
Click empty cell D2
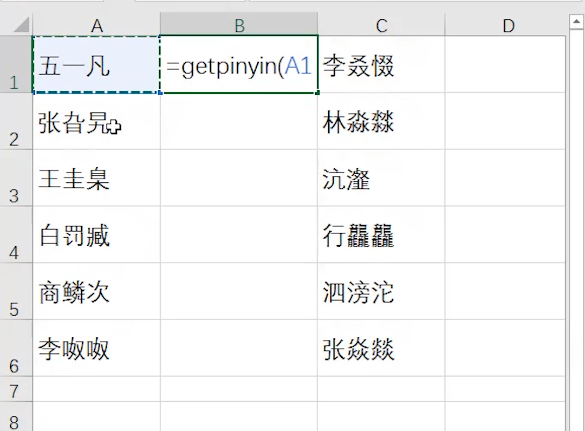pyautogui.click(x=505, y=121)
